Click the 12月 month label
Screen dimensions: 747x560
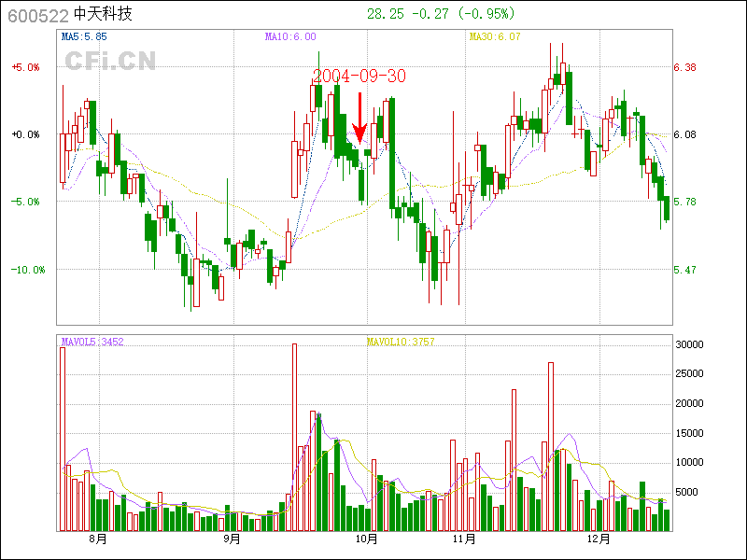[599, 539]
